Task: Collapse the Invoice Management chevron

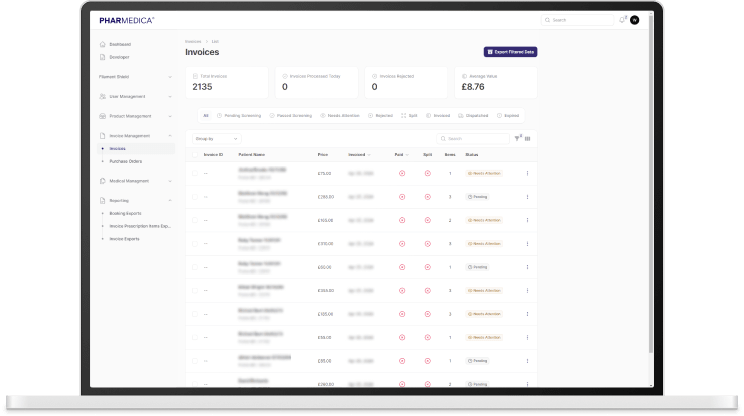Action: 170,136
